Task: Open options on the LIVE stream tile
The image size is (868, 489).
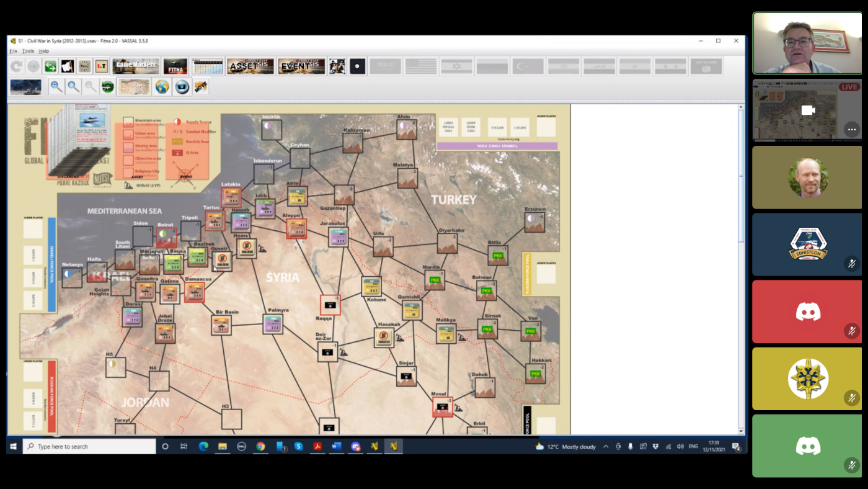Action: coord(852,129)
